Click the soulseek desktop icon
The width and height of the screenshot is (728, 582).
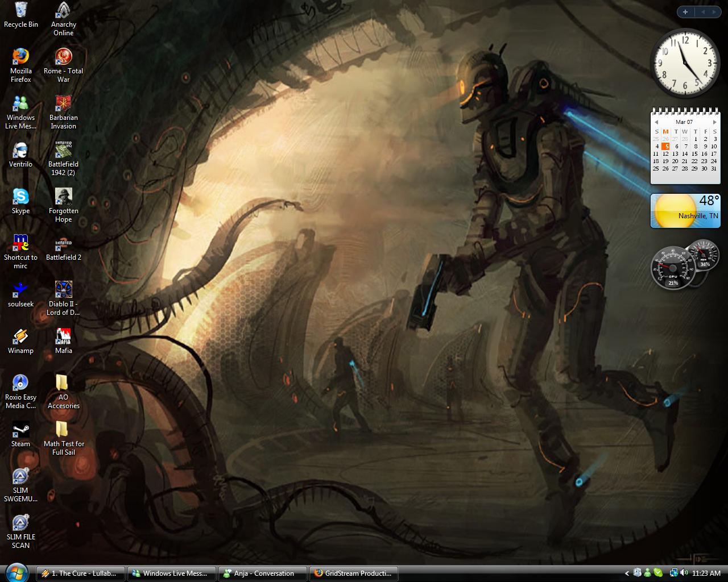point(20,290)
